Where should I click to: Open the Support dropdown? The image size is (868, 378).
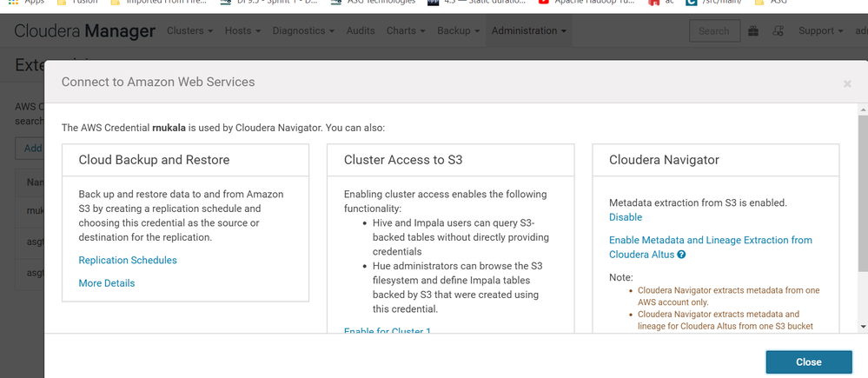(x=820, y=31)
